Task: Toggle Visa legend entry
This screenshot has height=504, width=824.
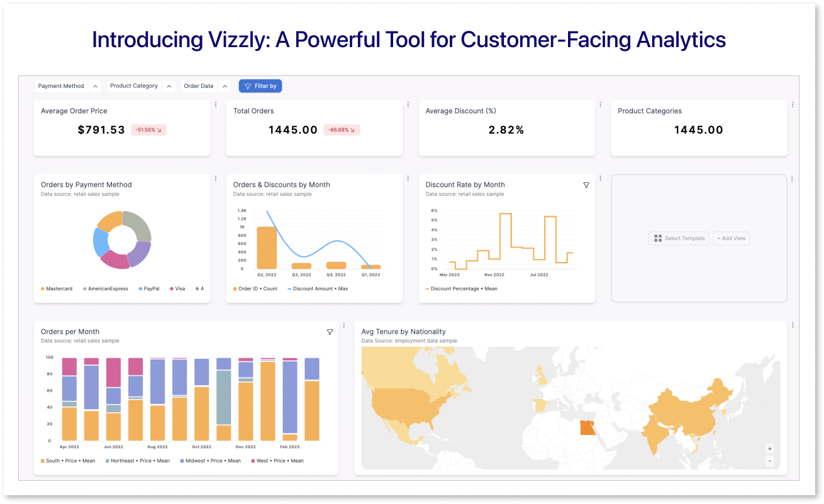Action: click(177, 289)
